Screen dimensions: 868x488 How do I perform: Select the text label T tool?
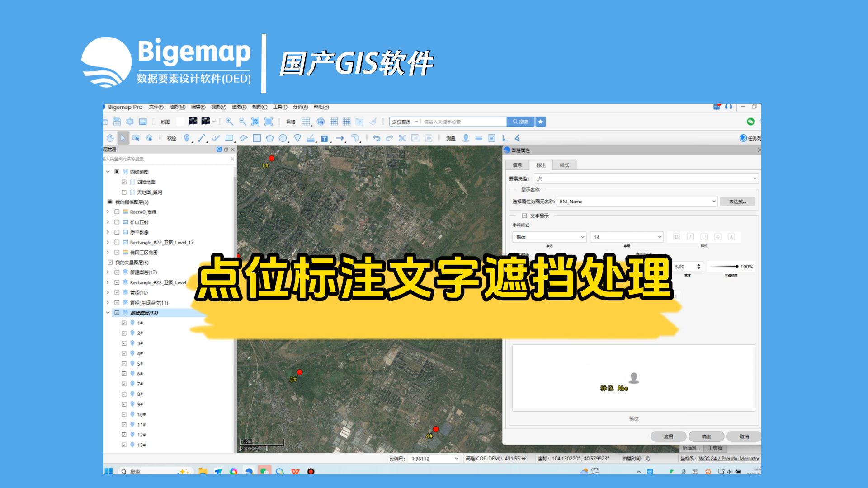[x=325, y=138]
